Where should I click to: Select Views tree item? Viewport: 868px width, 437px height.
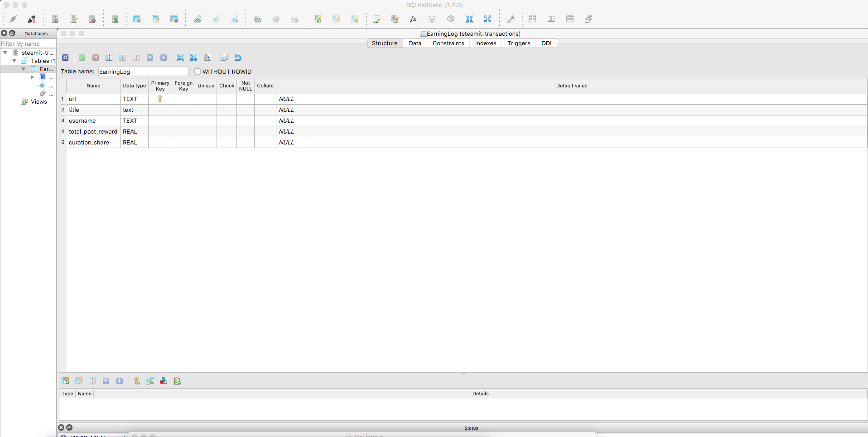click(x=39, y=101)
